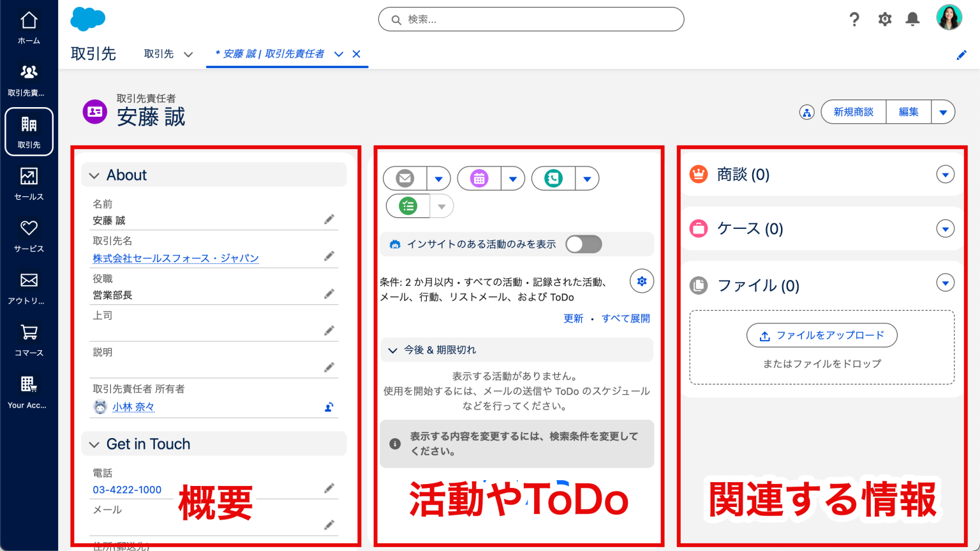Collapse the About section

coord(94,174)
